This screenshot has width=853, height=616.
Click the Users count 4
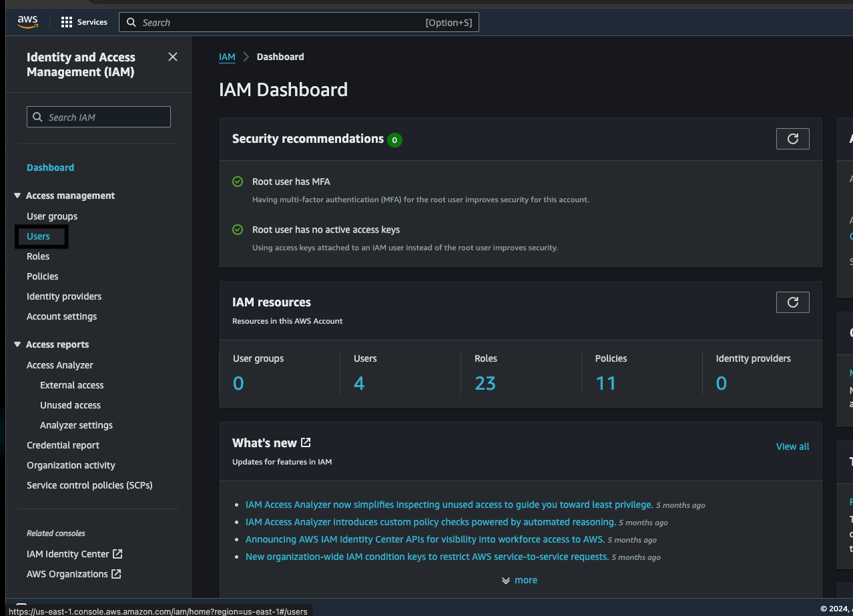coord(359,383)
